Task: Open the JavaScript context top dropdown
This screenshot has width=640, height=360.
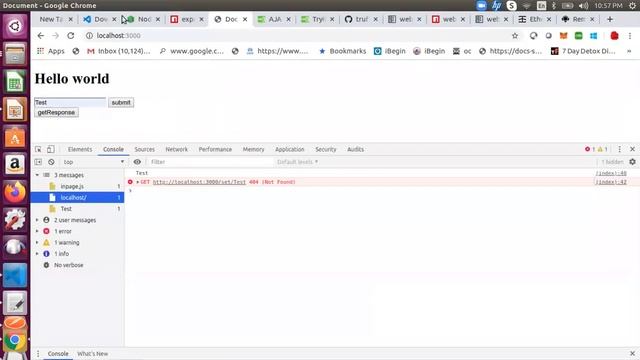Action: tap(93, 162)
